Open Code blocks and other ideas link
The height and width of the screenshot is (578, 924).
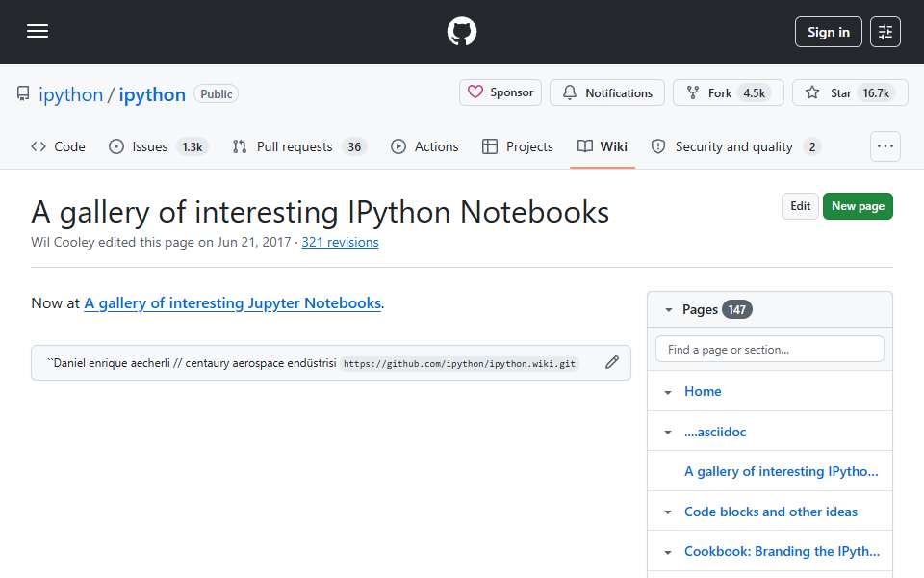click(x=770, y=512)
